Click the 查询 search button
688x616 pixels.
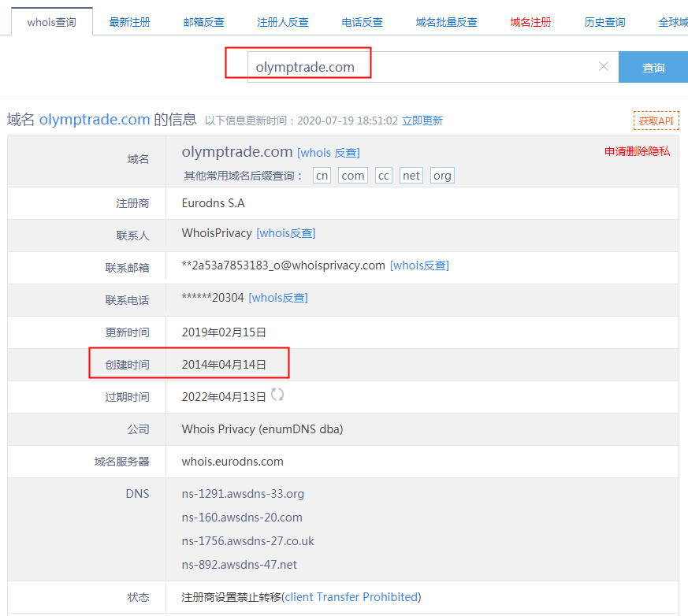click(x=653, y=68)
